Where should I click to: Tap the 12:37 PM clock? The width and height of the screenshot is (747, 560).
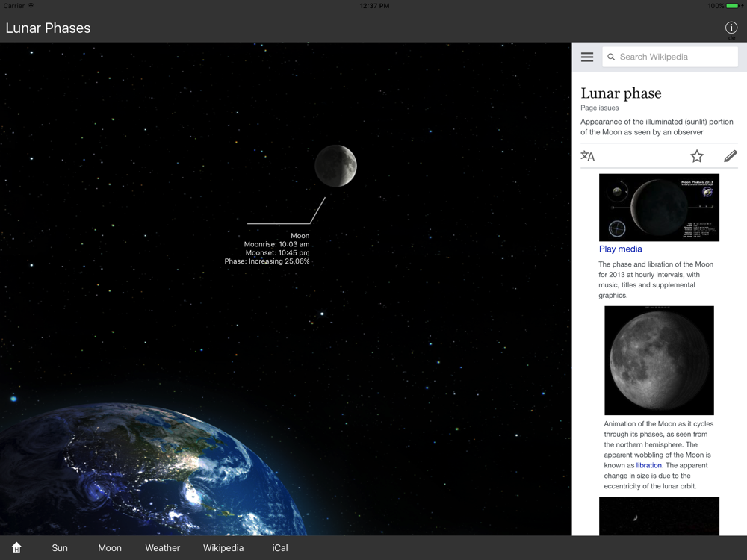point(374,6)
